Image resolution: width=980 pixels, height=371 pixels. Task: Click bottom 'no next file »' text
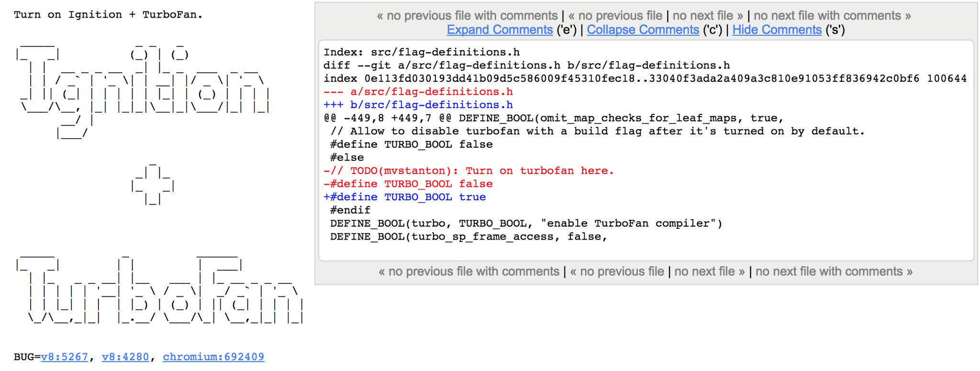710,272
